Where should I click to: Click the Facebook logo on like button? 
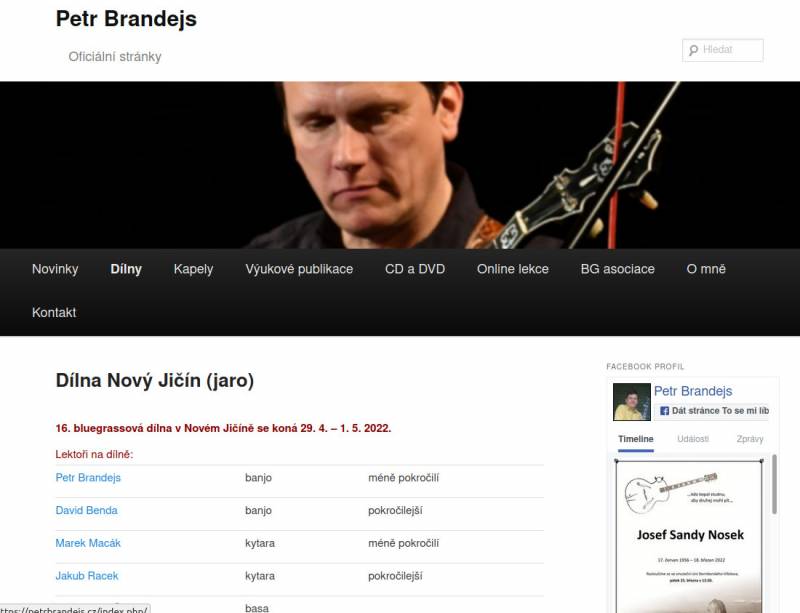click(x=664, y=411)
